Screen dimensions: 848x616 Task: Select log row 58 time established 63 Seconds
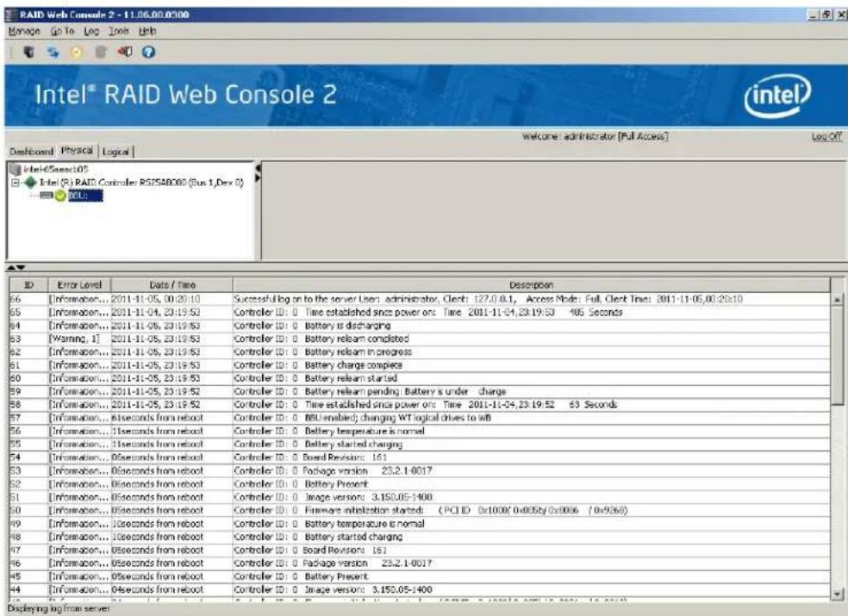point(420,405)
